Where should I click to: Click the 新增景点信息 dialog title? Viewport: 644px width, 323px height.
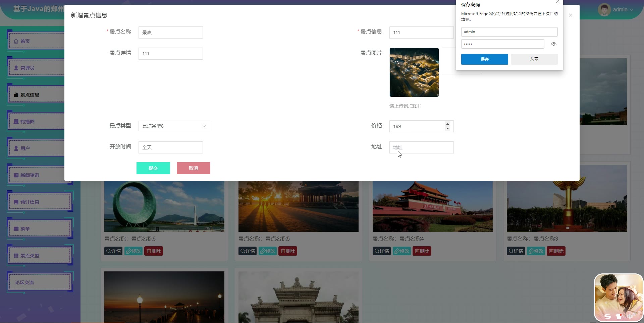click(x=89, y=15)
